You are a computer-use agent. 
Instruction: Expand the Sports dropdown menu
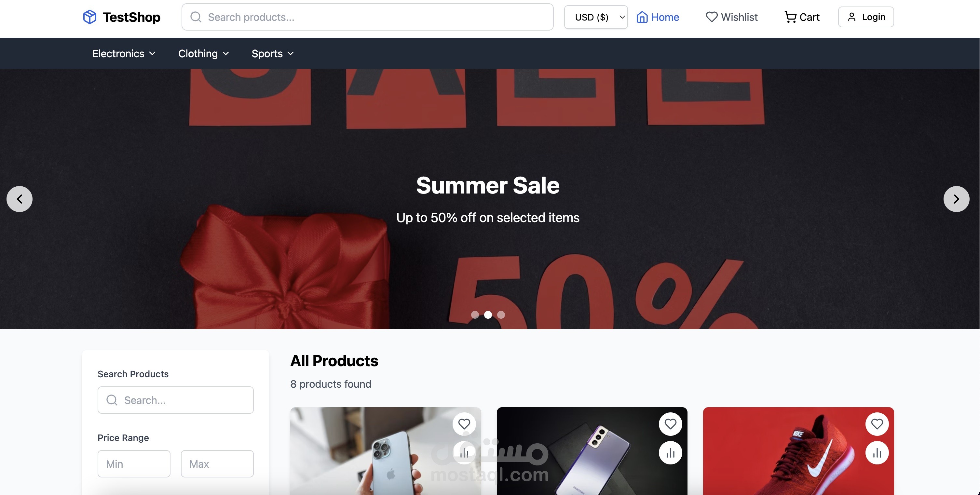tap(273, 53)
